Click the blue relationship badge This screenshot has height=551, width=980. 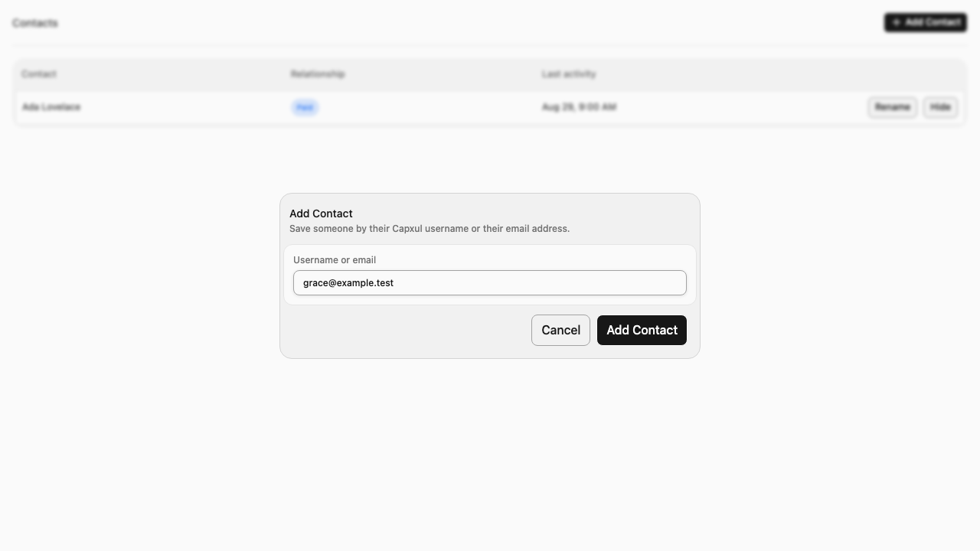305,107
